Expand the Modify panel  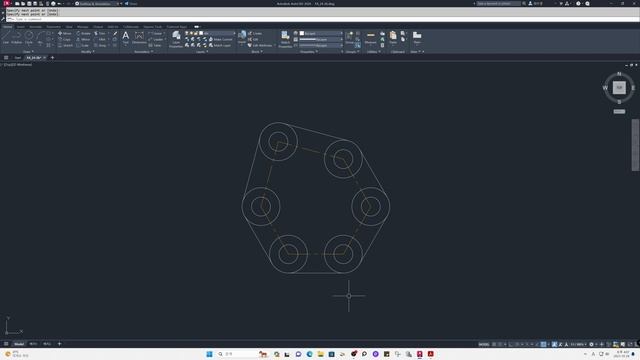(x=87, y=52)
